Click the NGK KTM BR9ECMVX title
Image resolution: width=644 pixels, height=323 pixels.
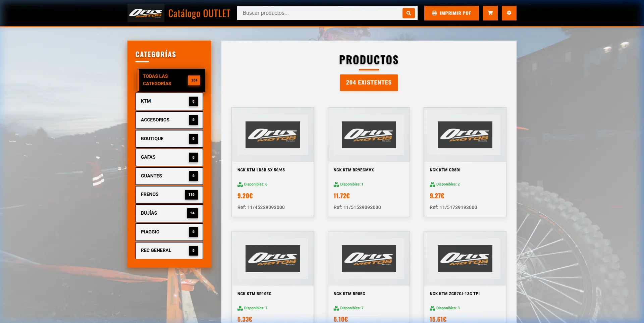click(354, 170)
